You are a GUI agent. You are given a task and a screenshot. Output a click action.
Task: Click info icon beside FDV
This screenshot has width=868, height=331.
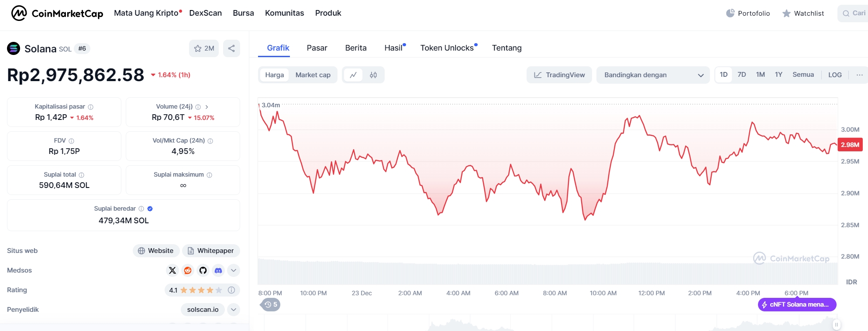tap(72, 141)
